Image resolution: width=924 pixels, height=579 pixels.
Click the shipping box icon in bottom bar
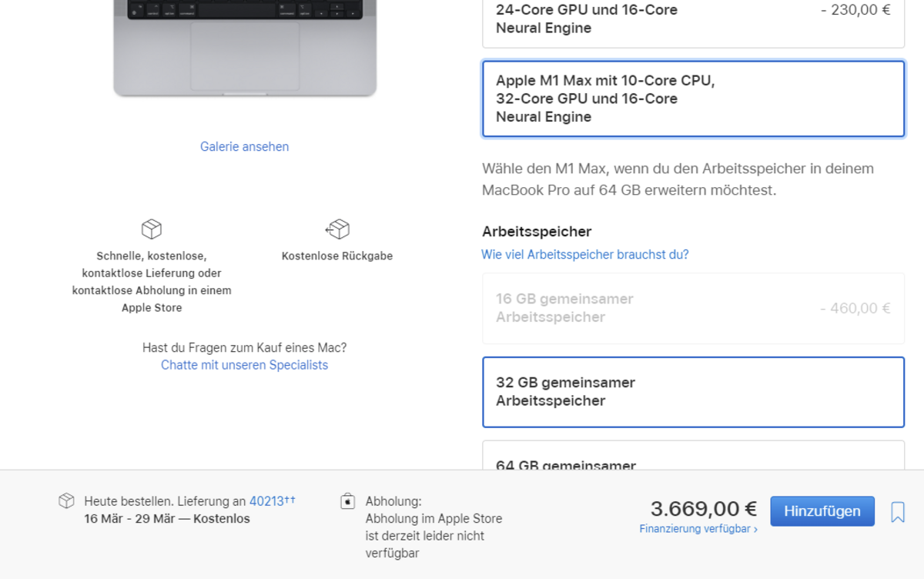point(66,500)
